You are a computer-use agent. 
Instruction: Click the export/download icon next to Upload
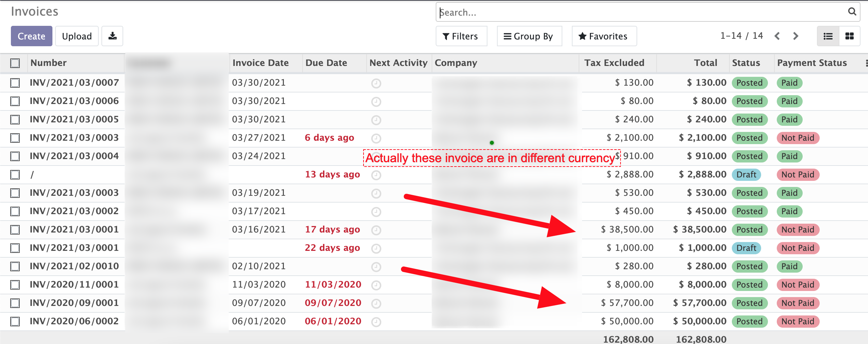point(112,36)
